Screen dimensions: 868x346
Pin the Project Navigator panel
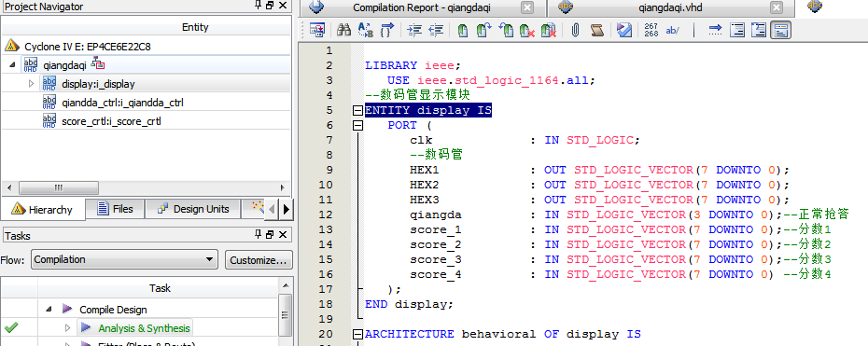(258, 6)
